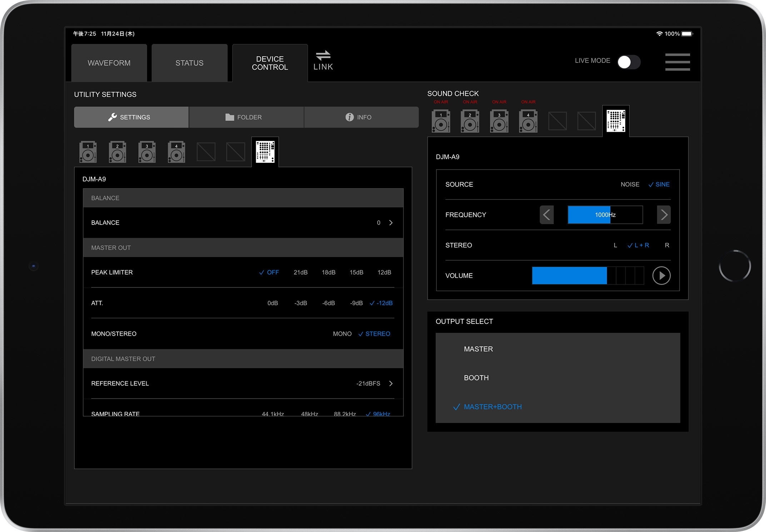
Task: Select deck 3 icon in Sound Check
Action: coord(499,121)
